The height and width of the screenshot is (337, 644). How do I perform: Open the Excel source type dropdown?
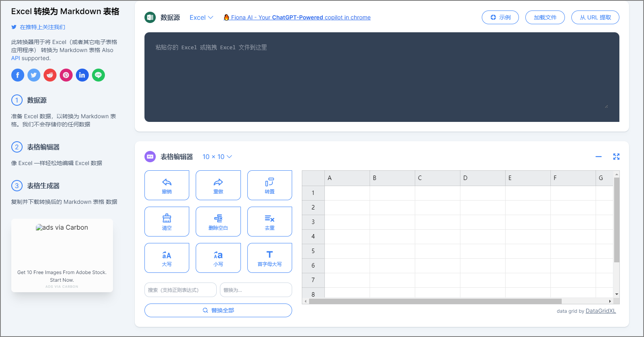click(201, 17)
